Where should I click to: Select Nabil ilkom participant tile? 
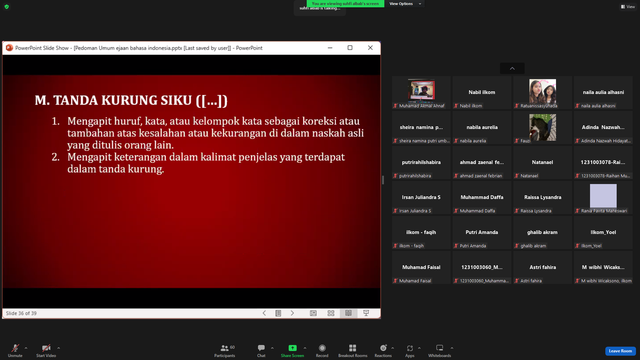coord(482,93)
